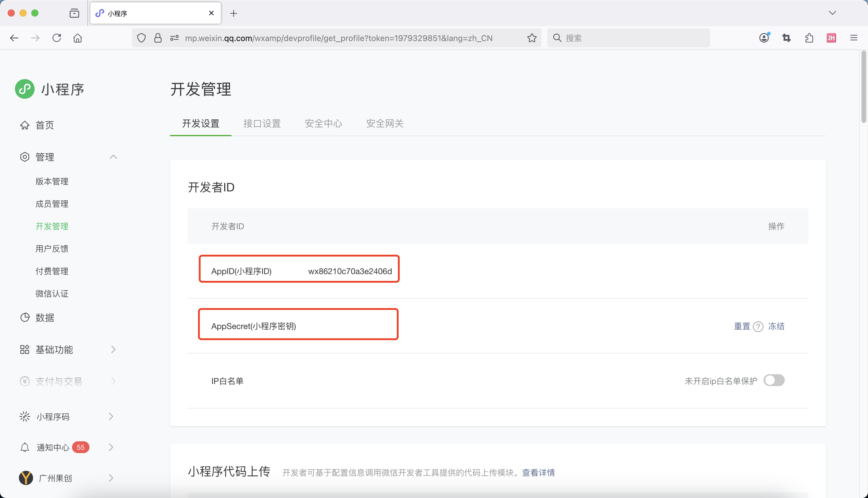
Task: Click the screenshot crop icon in the toolbar
Action: (x=786, y=38)
